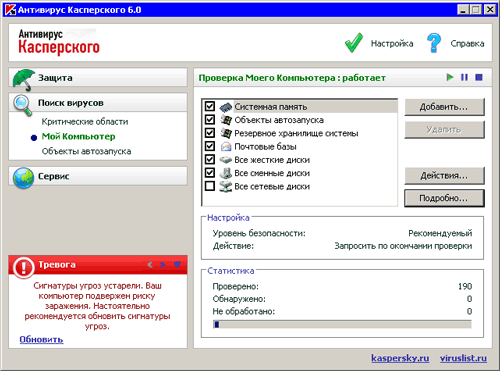The width and height of the screenshot is (500, 371).
Task: Click the globe Сервис icon
Action: point(23,177)
